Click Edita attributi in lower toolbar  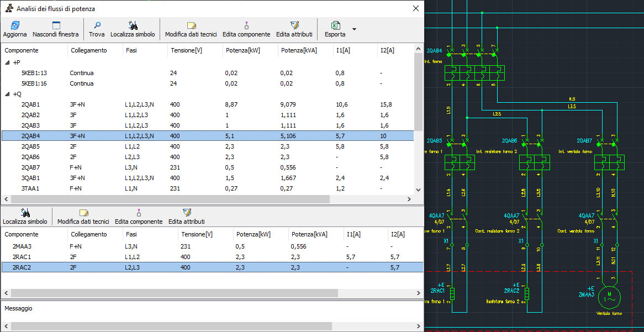(187, 212)
